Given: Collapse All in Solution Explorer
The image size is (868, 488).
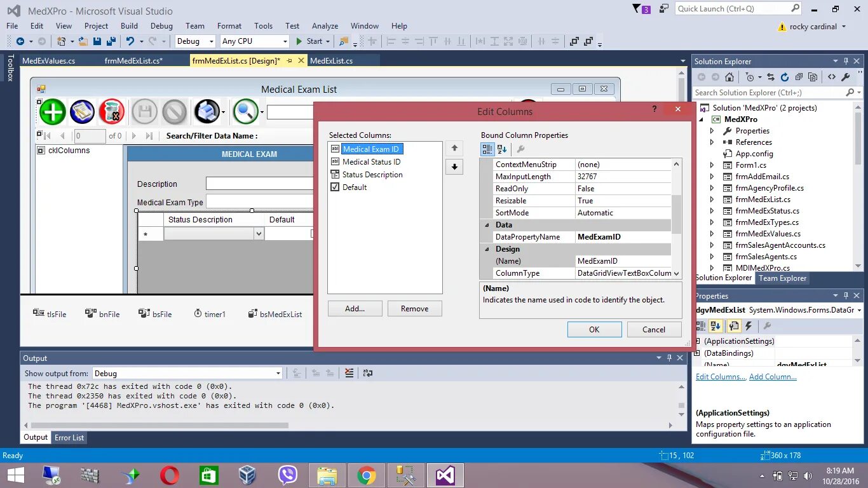Looking at the screenshot, I should pos(799,77).
